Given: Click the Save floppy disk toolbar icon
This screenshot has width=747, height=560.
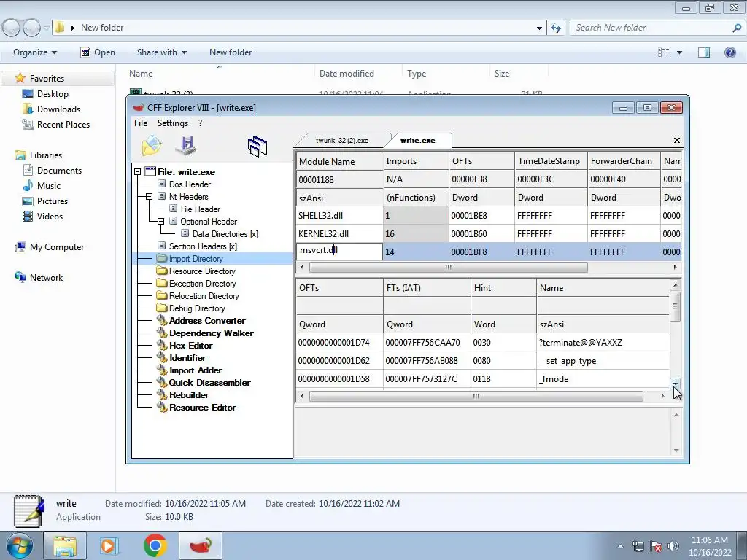Looking at the screenshot, I should coord(186,145).
